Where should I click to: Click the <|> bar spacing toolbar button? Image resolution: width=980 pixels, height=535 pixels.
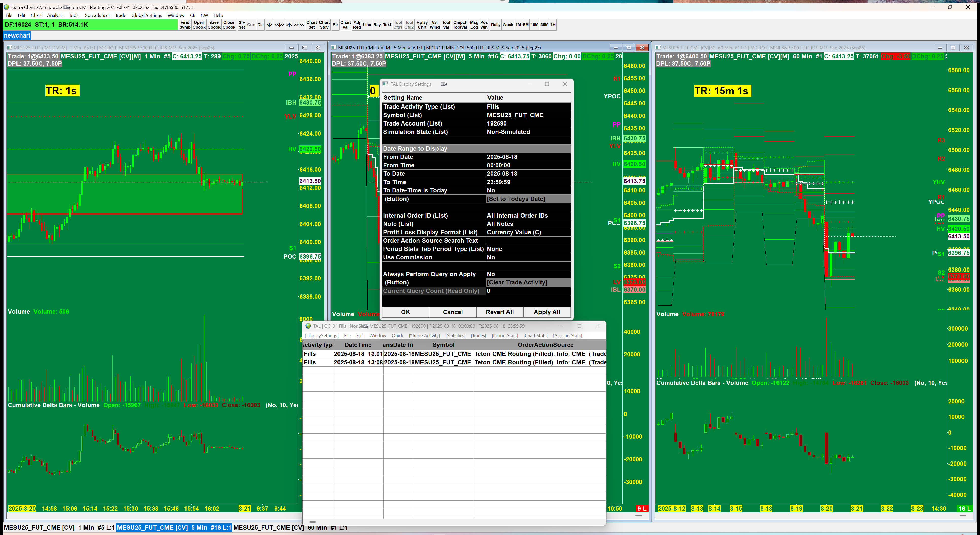coord(269,25)
